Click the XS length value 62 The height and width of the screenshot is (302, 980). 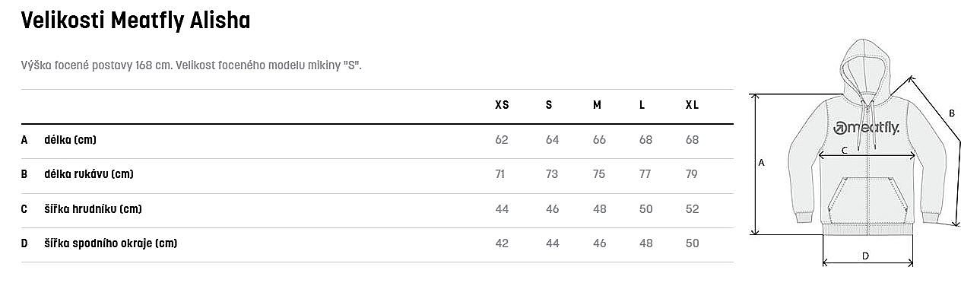[x=502, y=140]
